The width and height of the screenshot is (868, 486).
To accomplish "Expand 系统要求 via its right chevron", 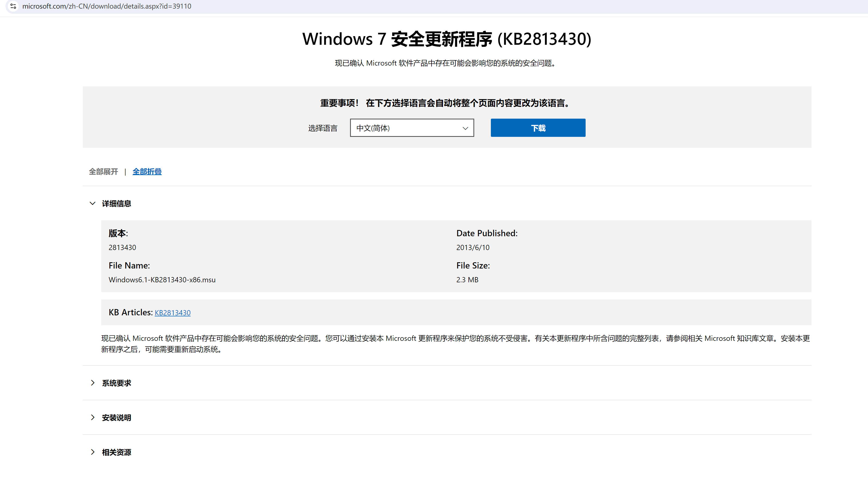I will coord(93,383).
